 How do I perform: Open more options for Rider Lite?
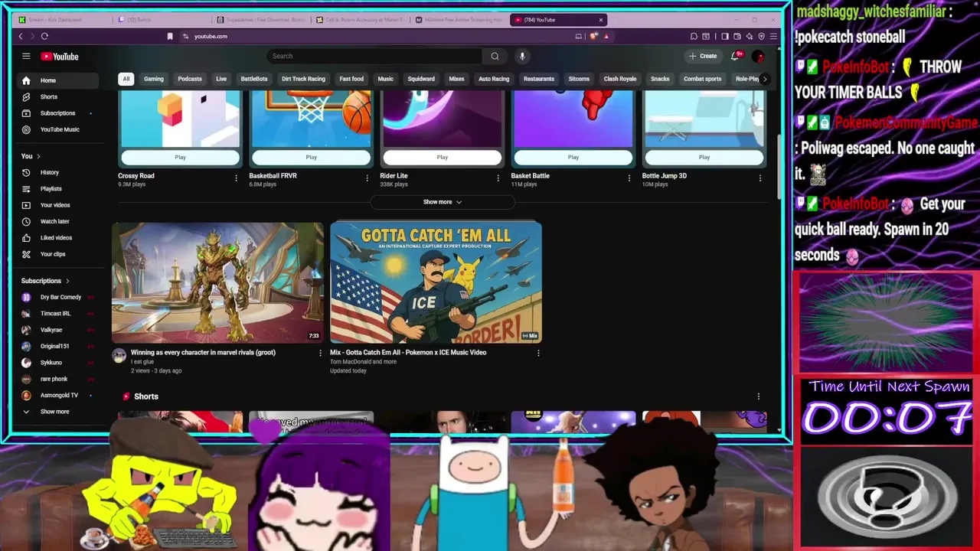point(498,178)
